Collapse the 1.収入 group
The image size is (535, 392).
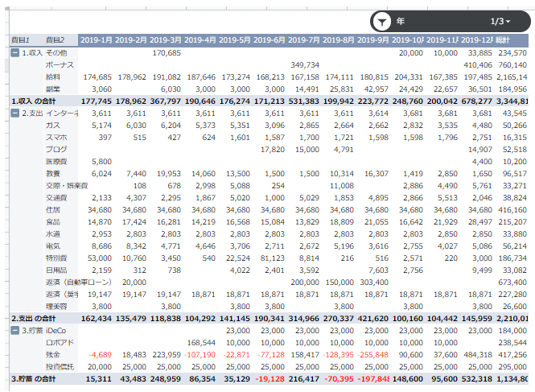pyautogui.click(x=15, y=52)
